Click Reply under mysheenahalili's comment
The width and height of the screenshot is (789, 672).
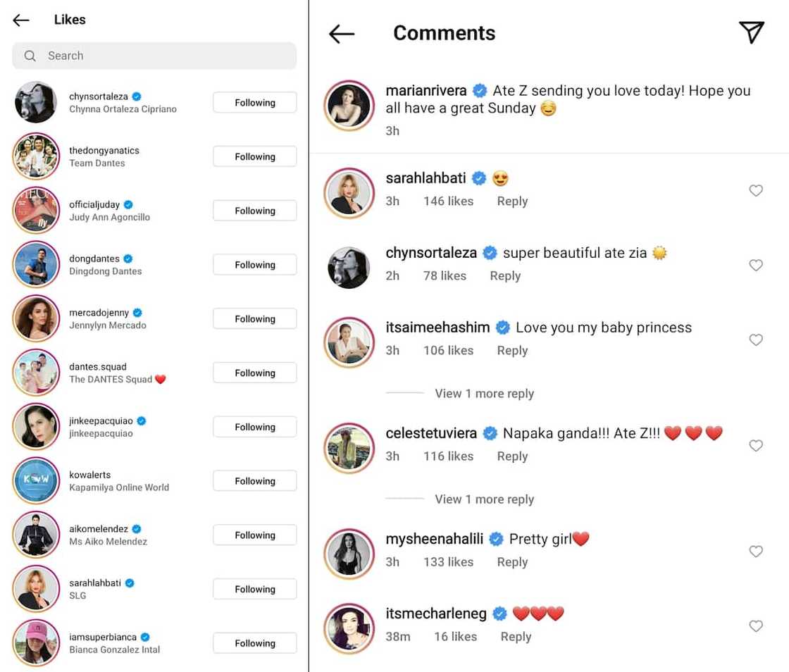point(512,561)
